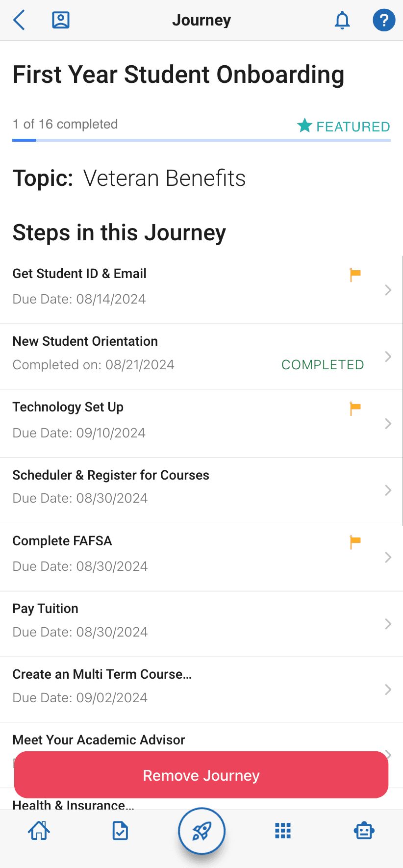Click the flag on Technology Set Up
The width and height of the screenshot is (403, 868).
(355, 408)
